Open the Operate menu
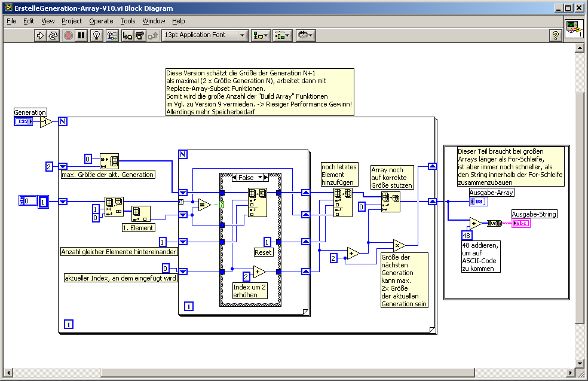Screen dimensions: 588x381 tap(101, 21)
